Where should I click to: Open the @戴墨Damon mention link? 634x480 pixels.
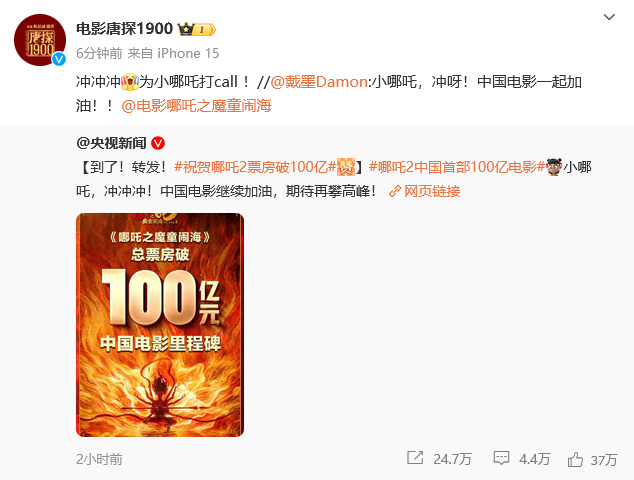click(319, 82)
